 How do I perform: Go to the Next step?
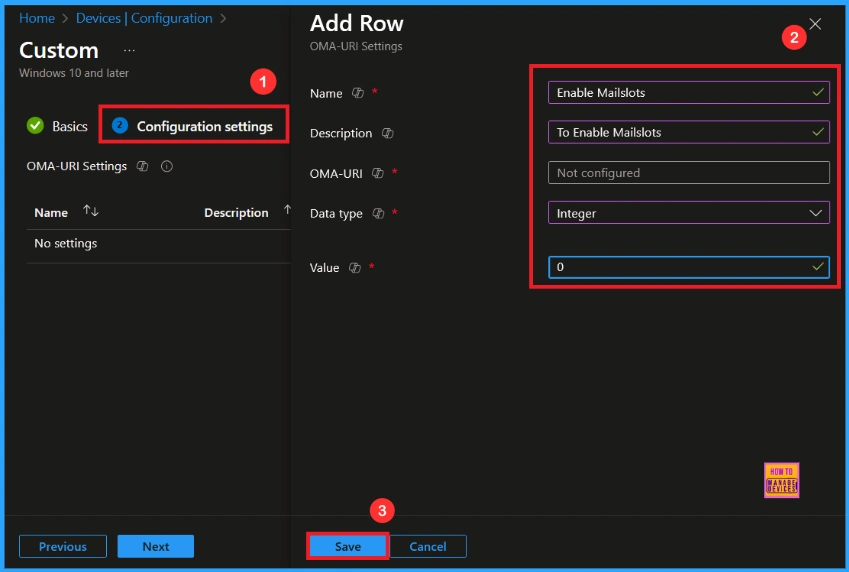pos(155,546)
